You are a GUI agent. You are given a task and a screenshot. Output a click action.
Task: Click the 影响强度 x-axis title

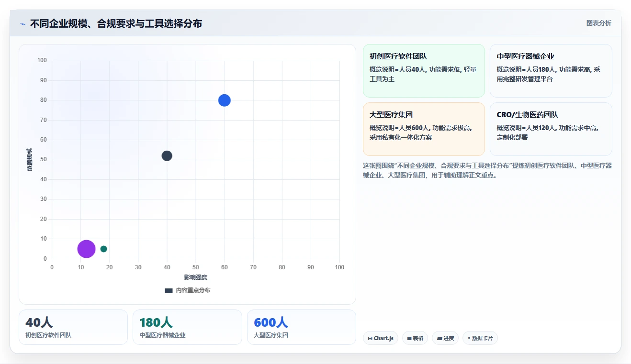[x=195, y=277]
